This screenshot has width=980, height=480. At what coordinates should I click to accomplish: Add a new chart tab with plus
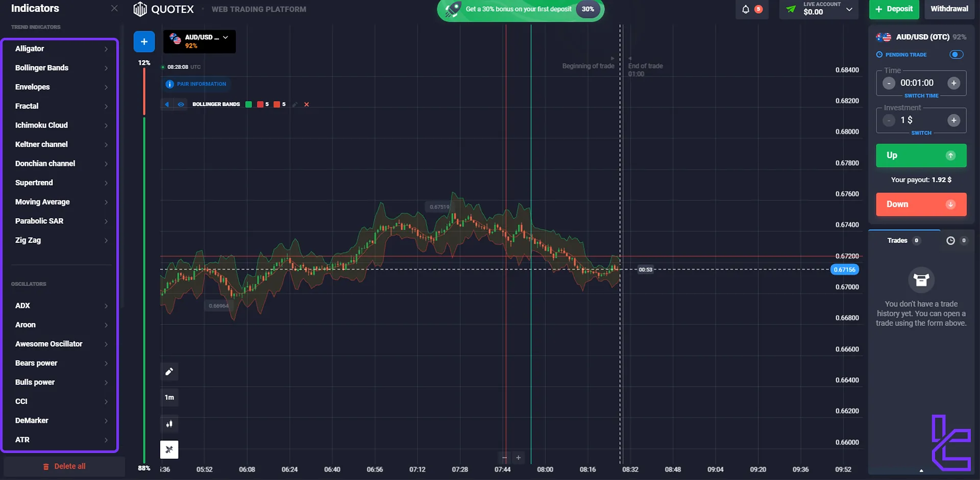144,41
